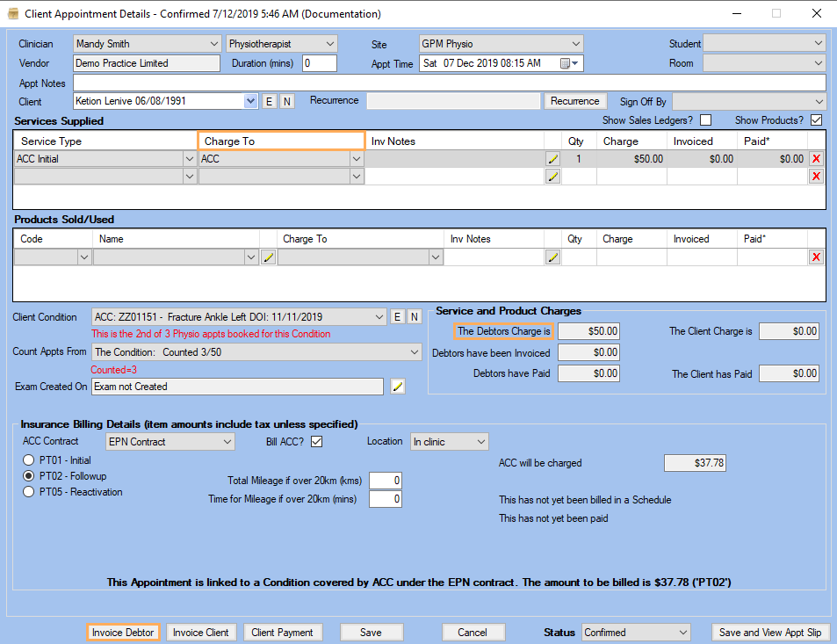Click the window title bar app icon

(x=13, y=14)
